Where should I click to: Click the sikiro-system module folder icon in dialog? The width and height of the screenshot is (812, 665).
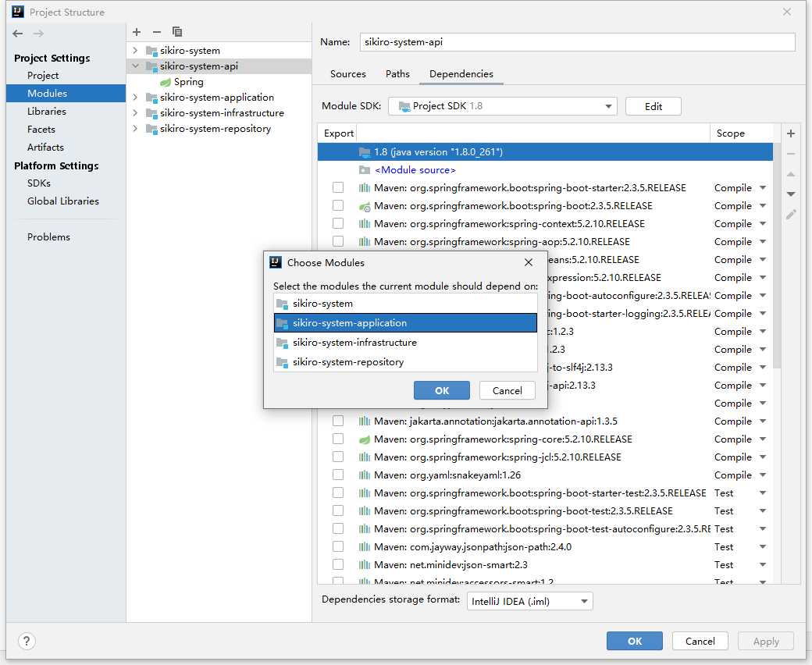click(282, 304)
